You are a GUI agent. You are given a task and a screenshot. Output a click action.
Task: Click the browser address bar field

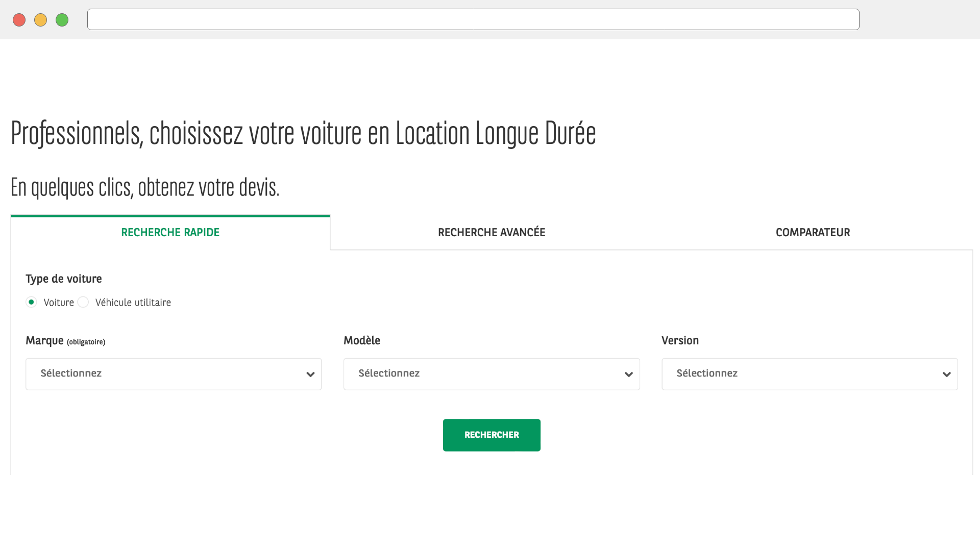coord(473,19)
